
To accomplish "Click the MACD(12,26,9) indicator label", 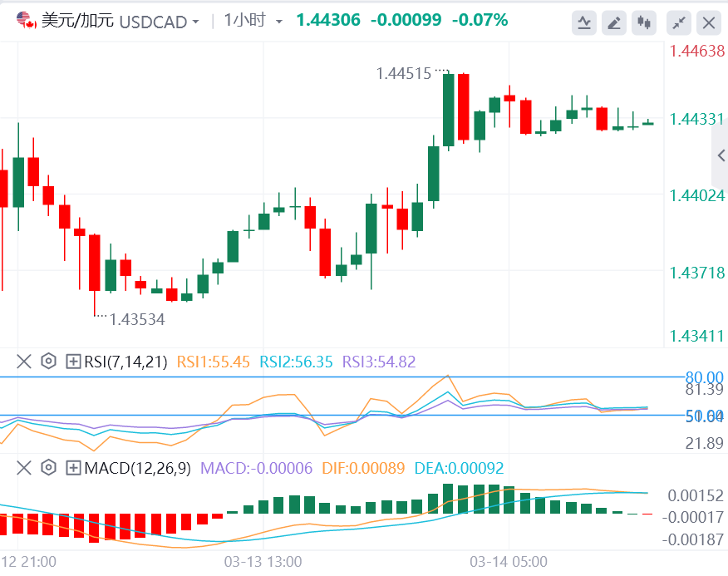I will [137, 468].
